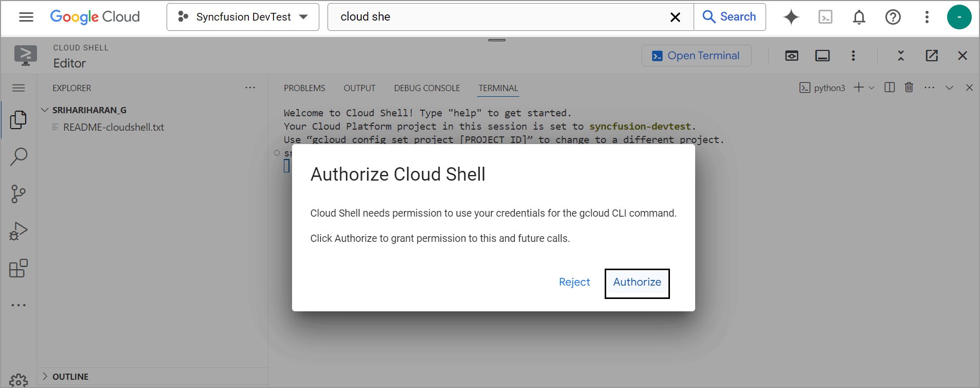Image resolution: width=980 pixels, height=388 pixels.
Task: Collapse the Cloud Shell panel
Action: pos(901,56)
